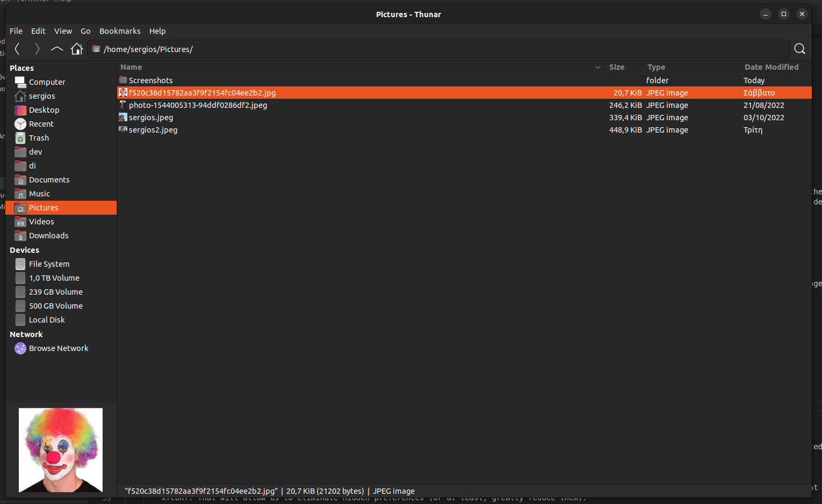Click the File System drive icon
This screenshot has width=822, height=504.
pyautogui.click(x=20, y=264)
